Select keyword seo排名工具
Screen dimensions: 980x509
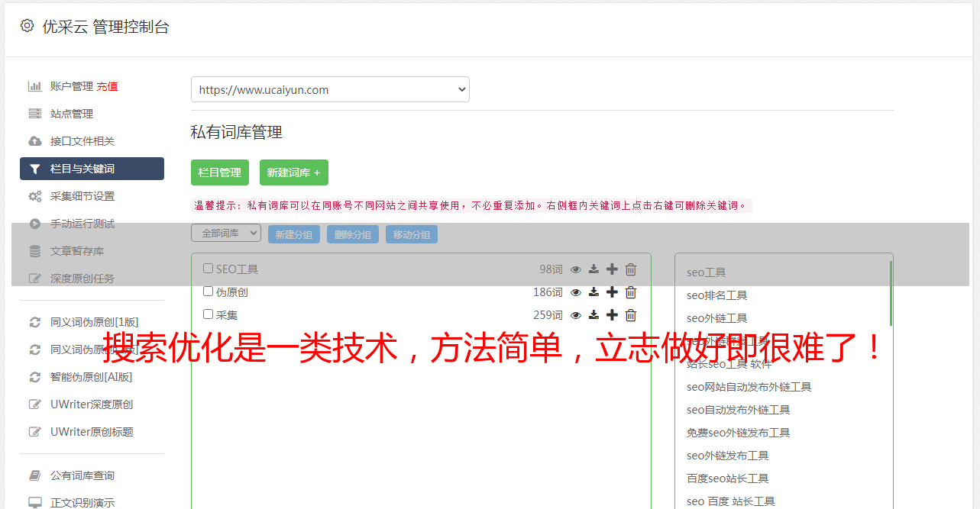(717, 295)
